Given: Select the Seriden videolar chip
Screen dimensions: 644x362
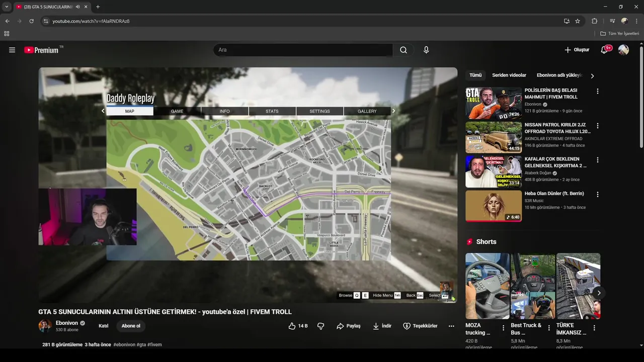Looking at the screenshot, I should click(x=509, y=75).
